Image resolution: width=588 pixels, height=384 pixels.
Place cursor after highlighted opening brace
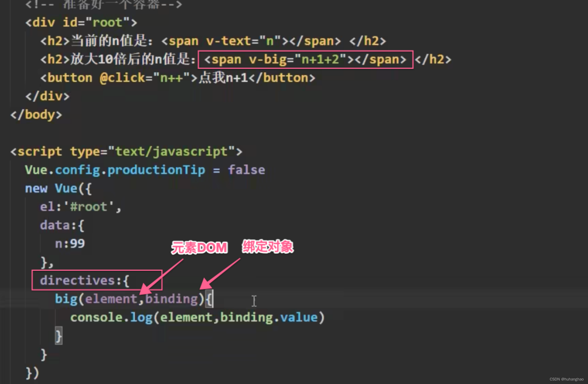213,299
